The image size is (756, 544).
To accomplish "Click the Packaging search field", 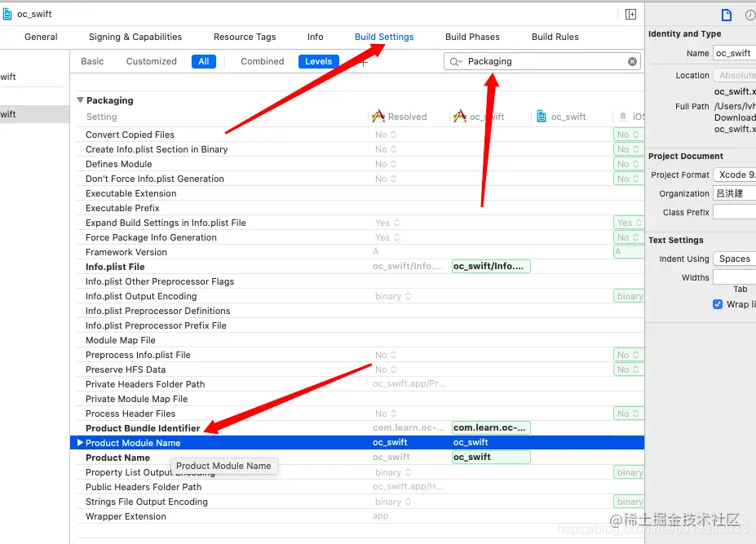I will click(542, 61).
